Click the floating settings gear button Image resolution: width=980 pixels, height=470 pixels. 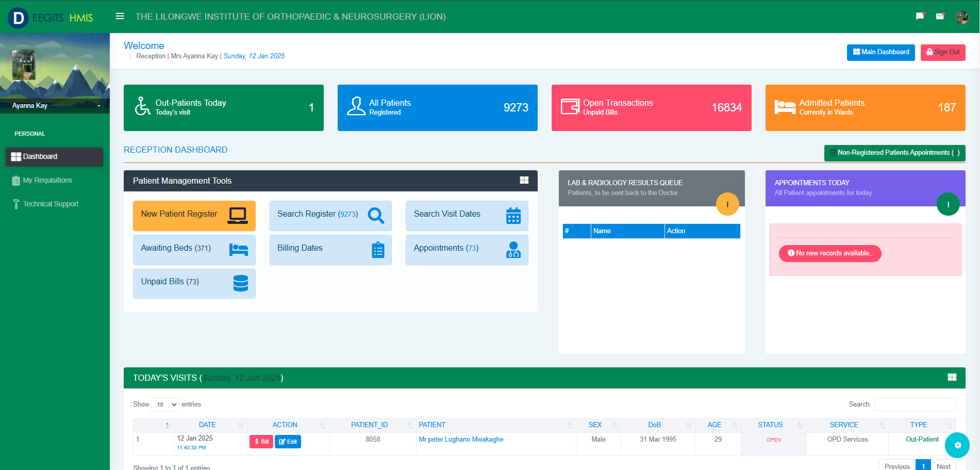pyautogui.click(x=957, y=445)
